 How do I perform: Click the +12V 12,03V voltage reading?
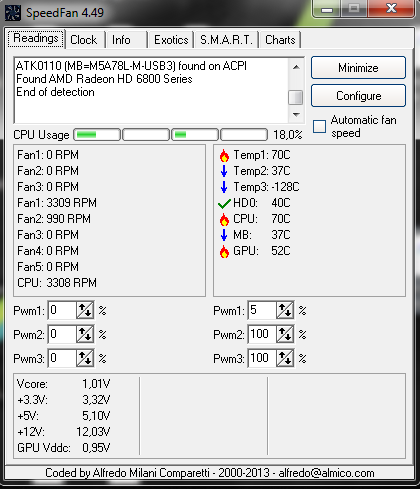coord(63,432)
